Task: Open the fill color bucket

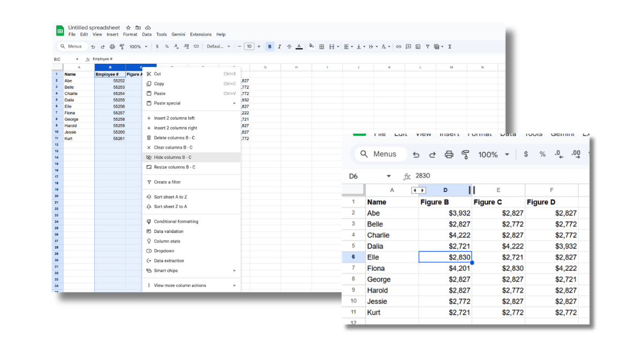Action: click(x=311, y=46)
